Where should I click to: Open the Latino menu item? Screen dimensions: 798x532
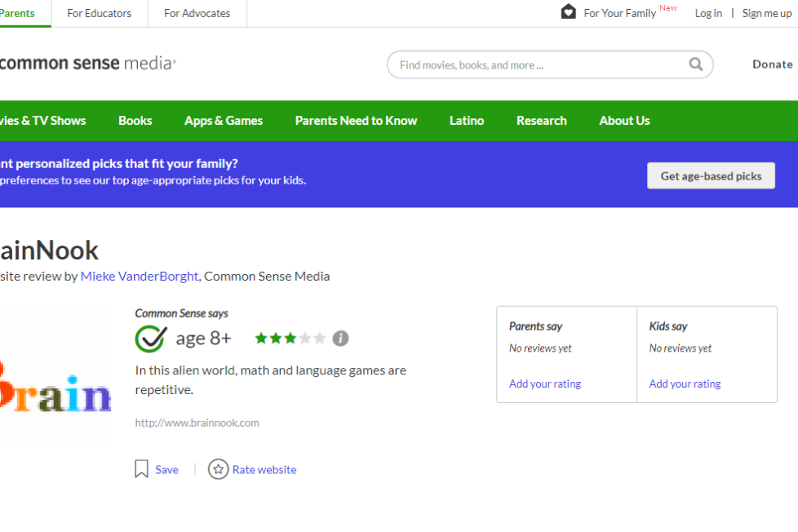pyautogui.click(x=467, y=121)
